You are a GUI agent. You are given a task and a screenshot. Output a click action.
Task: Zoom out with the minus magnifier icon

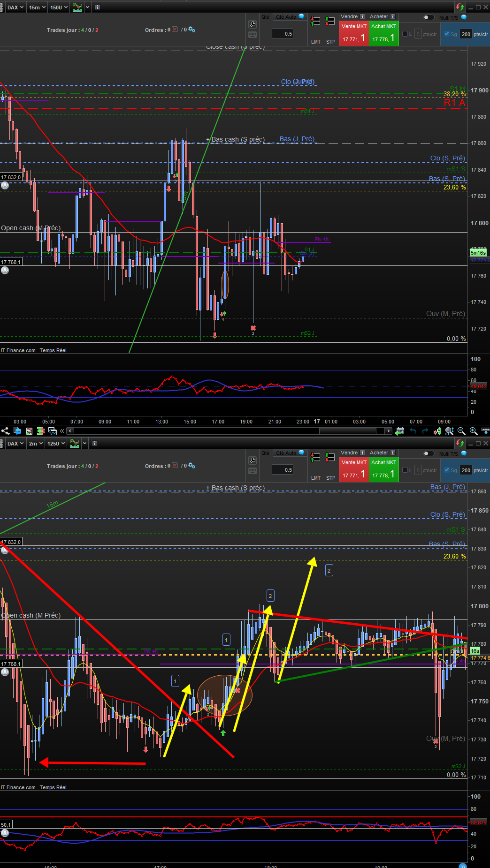461,431
